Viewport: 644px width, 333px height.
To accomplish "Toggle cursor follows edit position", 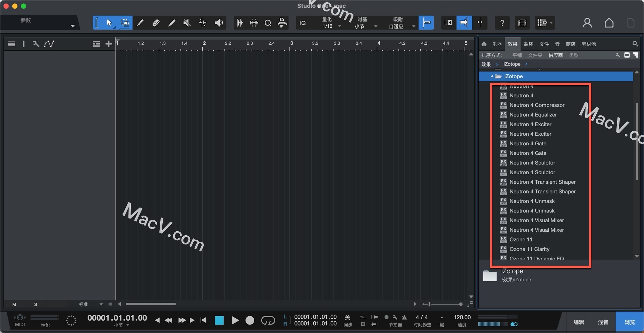I will coord(480,23).
